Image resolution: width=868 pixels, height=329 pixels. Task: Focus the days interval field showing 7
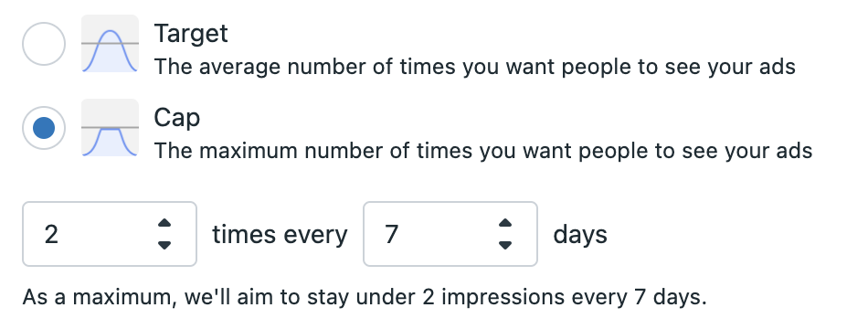tap(450, 234)
